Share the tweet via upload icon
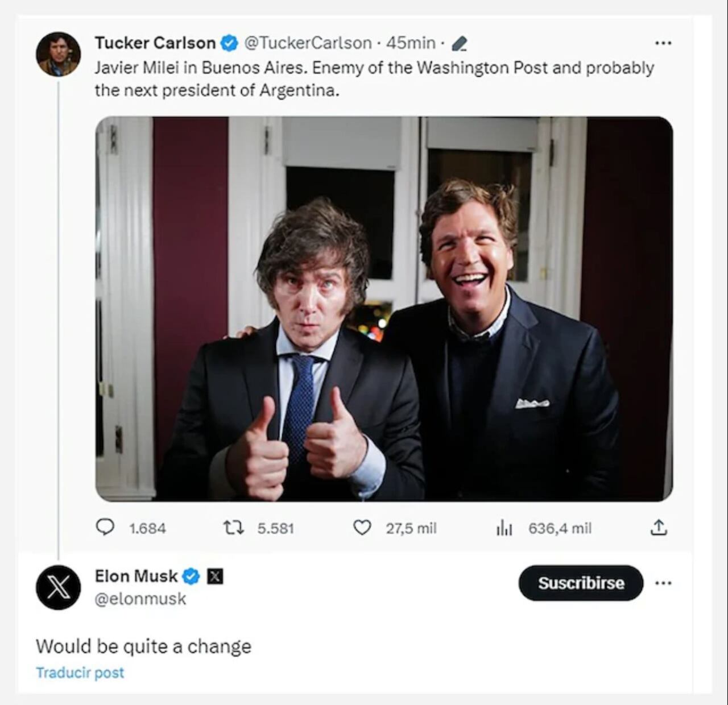 click(658, 528)
